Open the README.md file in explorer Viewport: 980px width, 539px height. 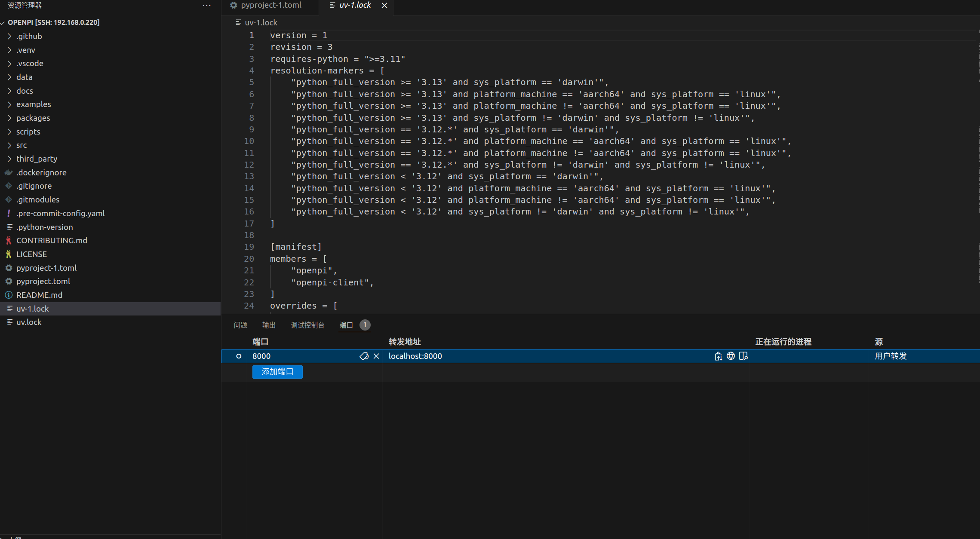pyautogui.click(x=39, y=295)
